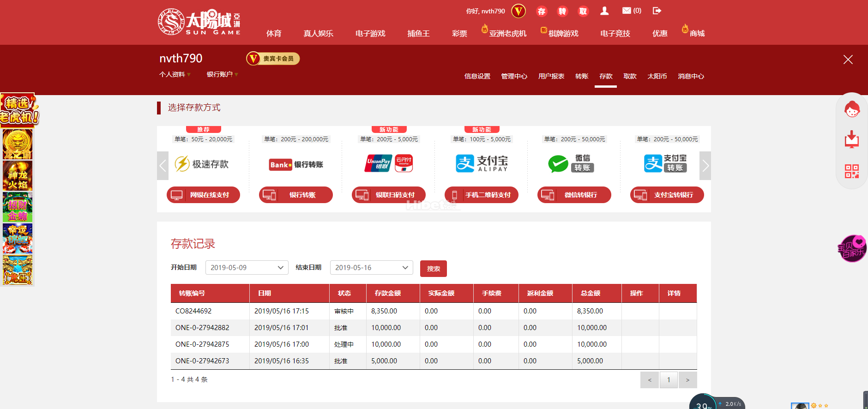Expand the 银行账户 dropdown

(x=223, y=74)
